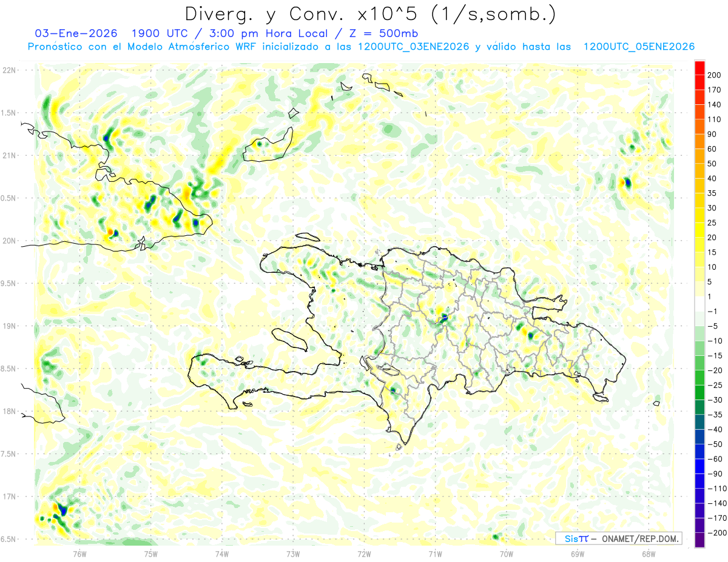Click the "75W" longitude label
The width and height of the screenshot is (728, 562).
click(150, 554)
